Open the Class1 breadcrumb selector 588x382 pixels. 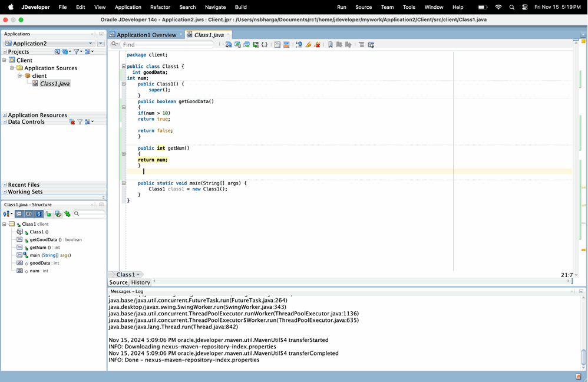126,275
